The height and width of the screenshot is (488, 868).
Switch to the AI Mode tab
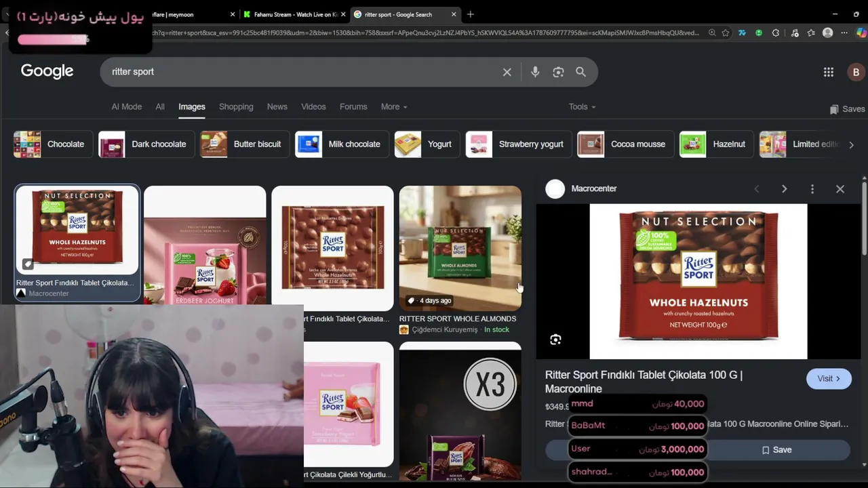click(127, 107)
